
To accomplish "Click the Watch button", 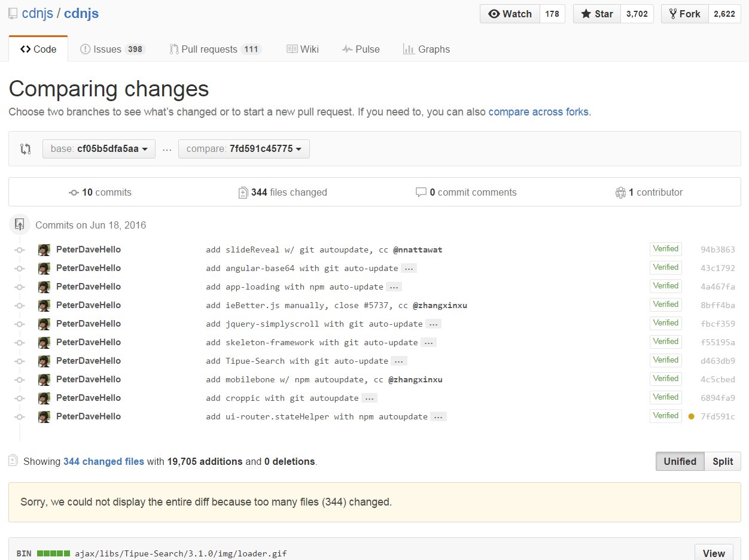I will [510, 14].
